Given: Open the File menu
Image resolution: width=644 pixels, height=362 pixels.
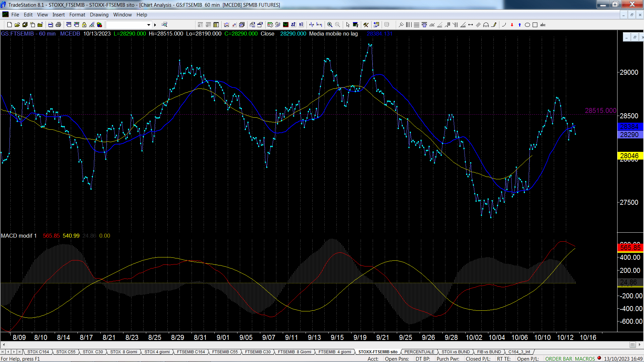Looking at the screenshot, I should click(x=15, y=15).
